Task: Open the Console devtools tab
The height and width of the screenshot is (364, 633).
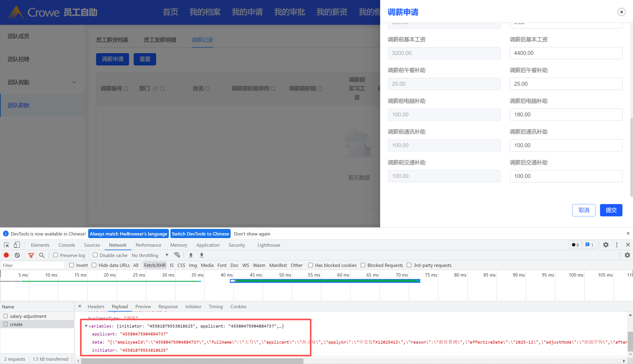Action: [x=67, y=245]
